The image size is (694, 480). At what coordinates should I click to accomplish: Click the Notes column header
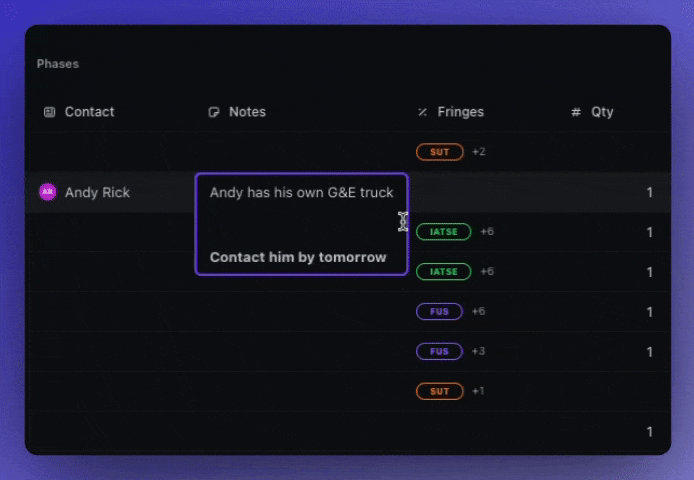(x=247, y=112)
